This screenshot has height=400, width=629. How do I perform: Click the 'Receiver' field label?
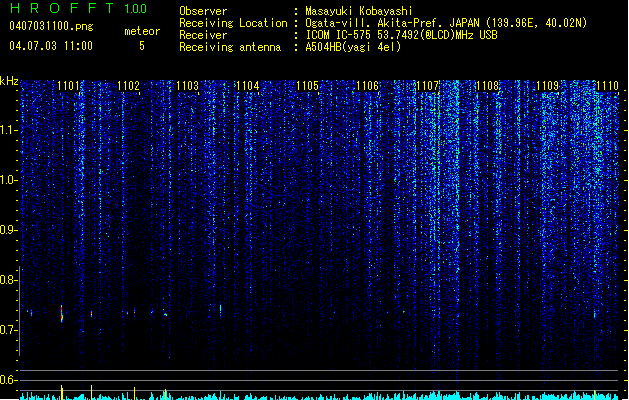tap(203, 35)
